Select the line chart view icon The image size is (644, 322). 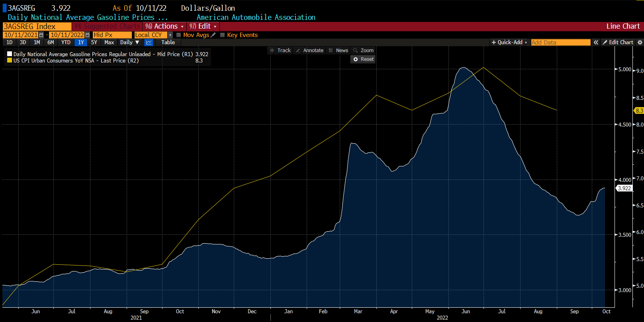pyautogui.click(x=149, y=42)
